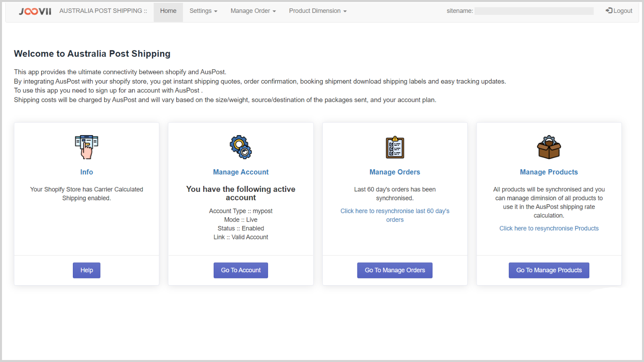
Task: Click the Logout arrow icon
Action: [x=609, y=11]
